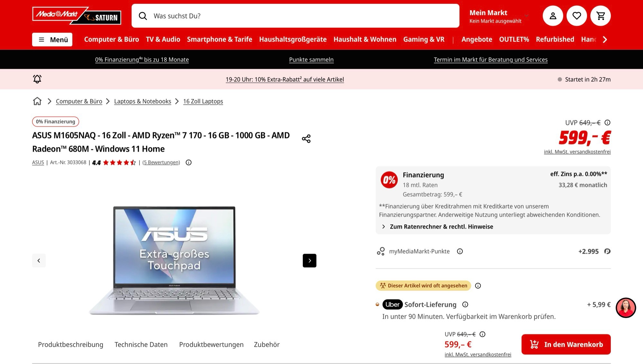Click the star rating of 4.4
Screen dimensions: 643x364
point(119,162)
